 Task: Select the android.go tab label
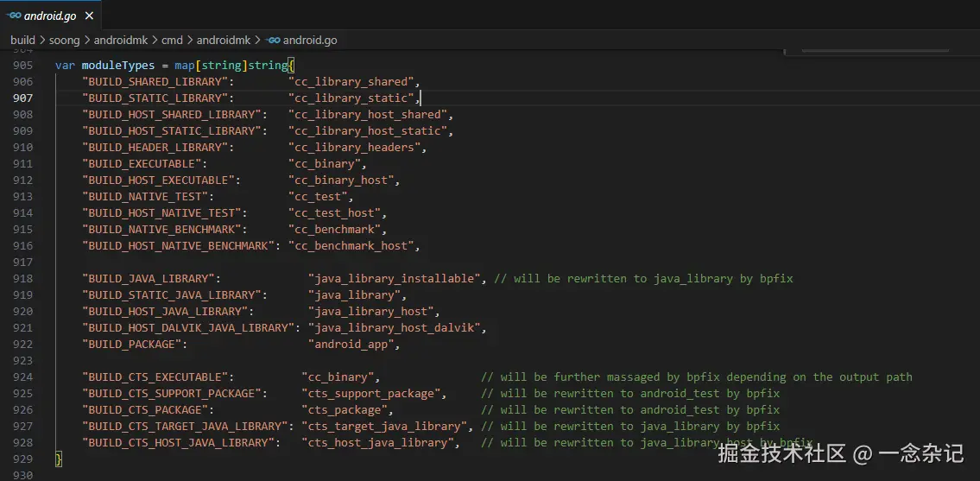point(48,16)
